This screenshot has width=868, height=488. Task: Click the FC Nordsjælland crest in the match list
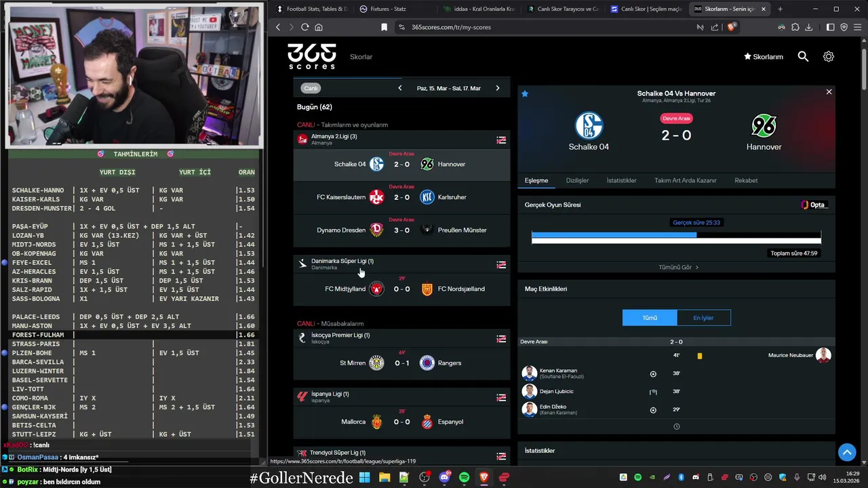point(427,289)
